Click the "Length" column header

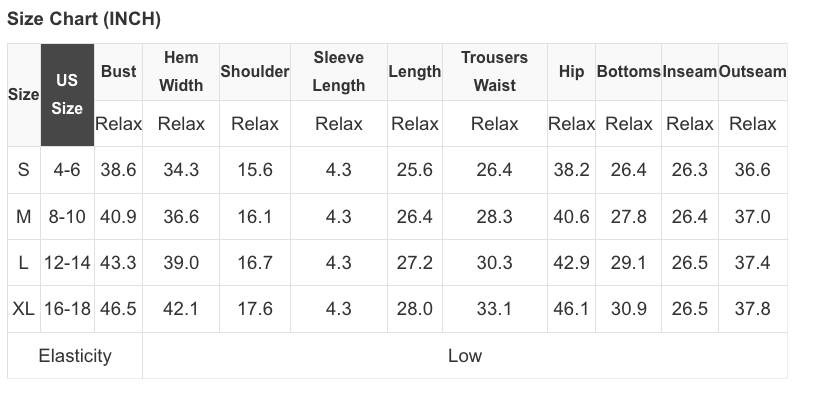point(415,72)
